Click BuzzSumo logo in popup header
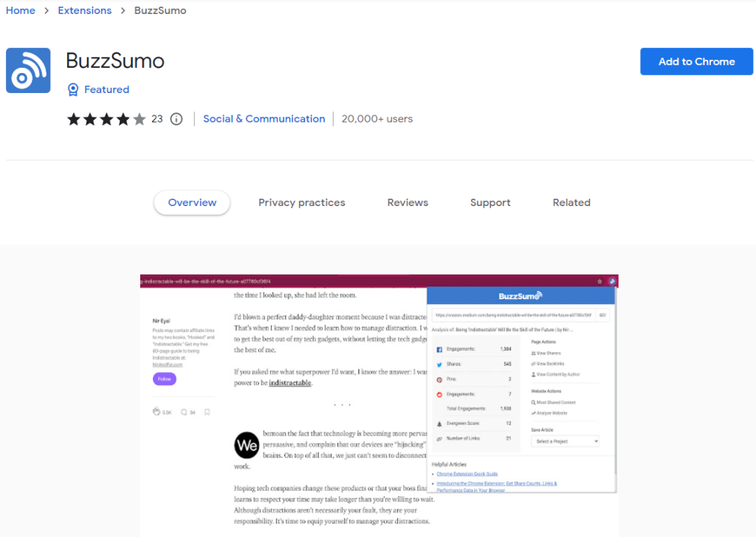Screen dimensions: 756x537 [x=520, y=295]
